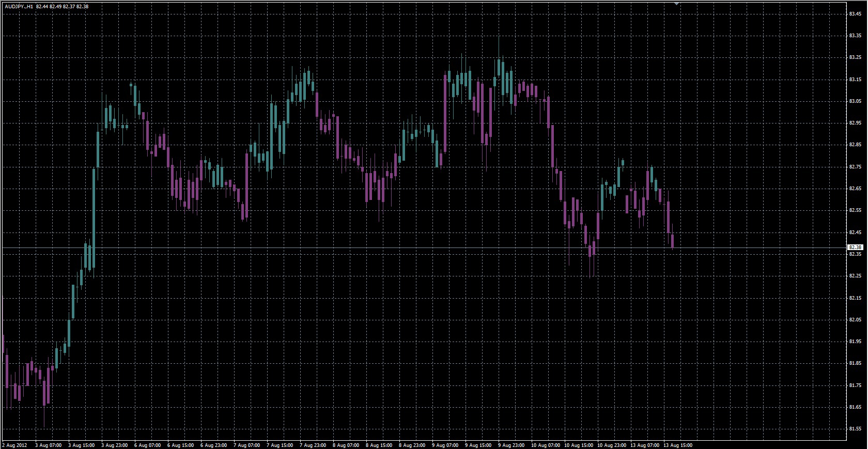Click the 10 Aug 23:00 time label
This screenshot has height=449, width=868.
point(611,445)
